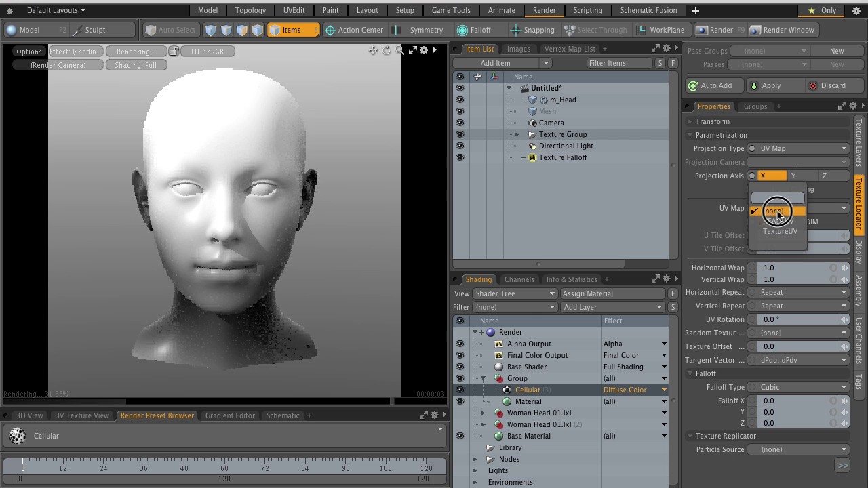Viewport: 868px width, 488px height.
Task: Click the Camera item icon in Item List
Action: click(x=532, y=123)
